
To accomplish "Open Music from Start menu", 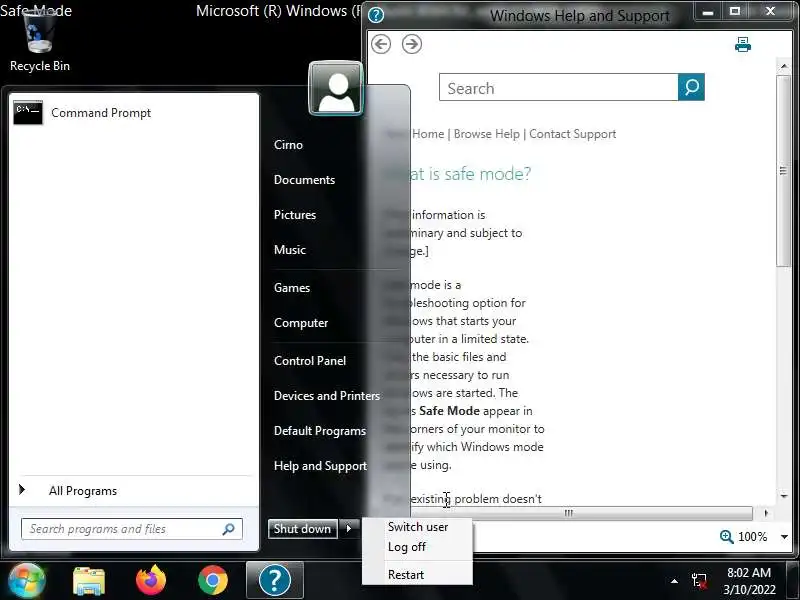I will [x=290, y=249].
